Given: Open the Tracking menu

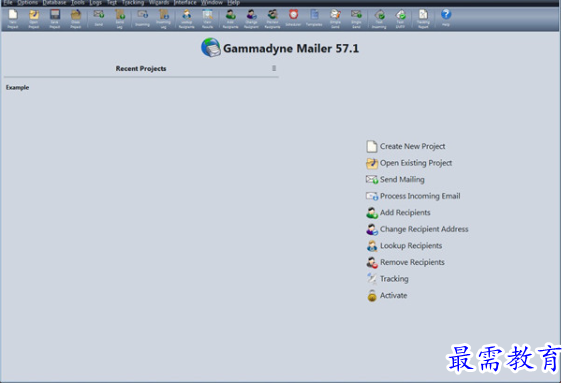Looking at the screenshot, I should click(x=133, y=3).
